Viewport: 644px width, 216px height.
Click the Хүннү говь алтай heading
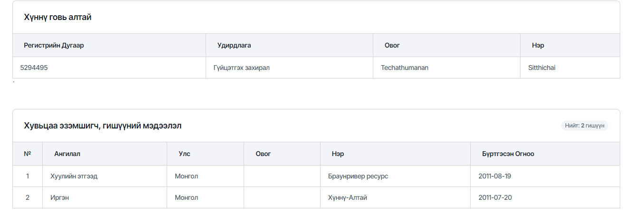57,17
